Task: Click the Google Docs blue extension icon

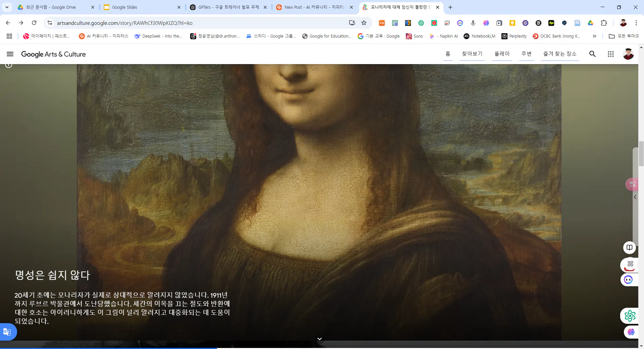Action: click(x=577, y=23)
